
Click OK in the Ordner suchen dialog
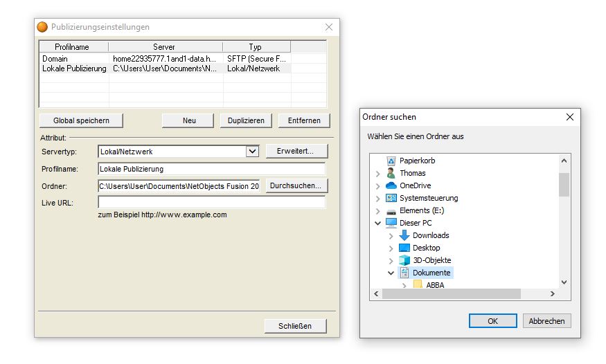pyautogui.click(x=492, y=321)
